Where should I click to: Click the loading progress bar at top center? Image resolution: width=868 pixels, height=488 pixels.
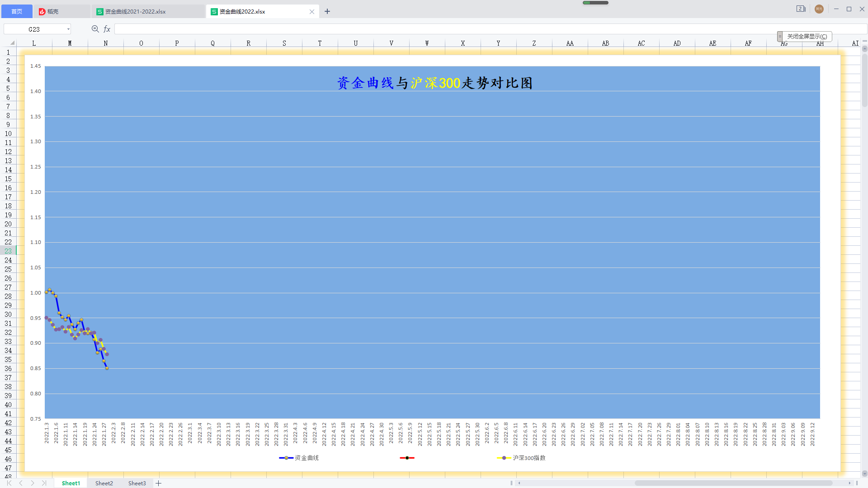click(x=596, y=2)
